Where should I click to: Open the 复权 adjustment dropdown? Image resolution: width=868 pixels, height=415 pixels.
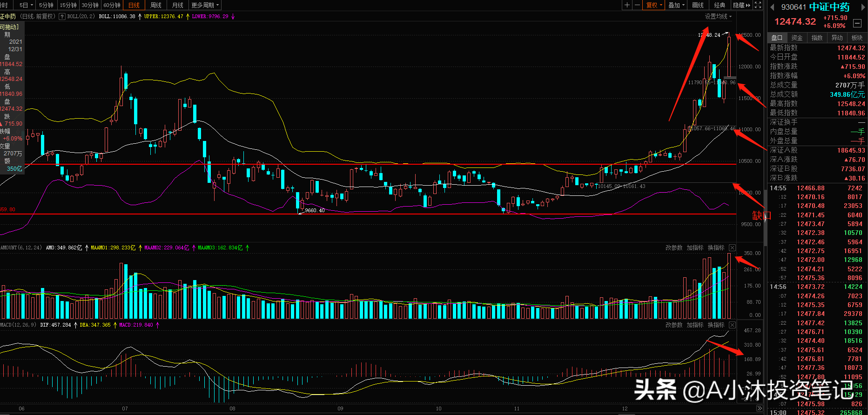click(654, 5)
